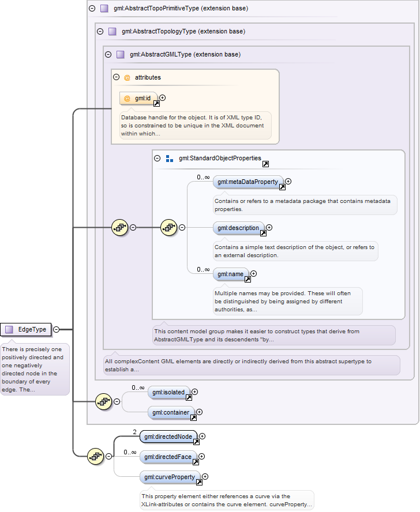Collapse the outer sequence next to AbstractGMLType
420x512 pixels.
[x=133, y=228]
